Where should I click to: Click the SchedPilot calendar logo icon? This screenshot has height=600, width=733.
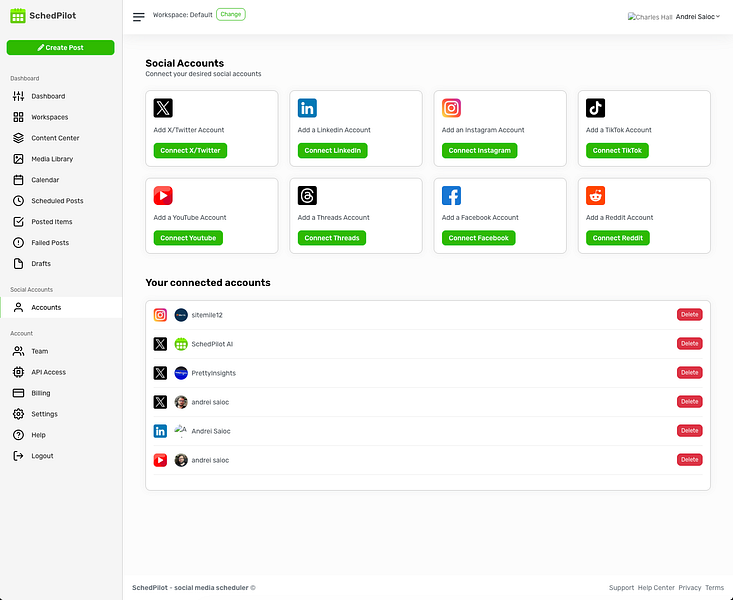tap(18, 15)
